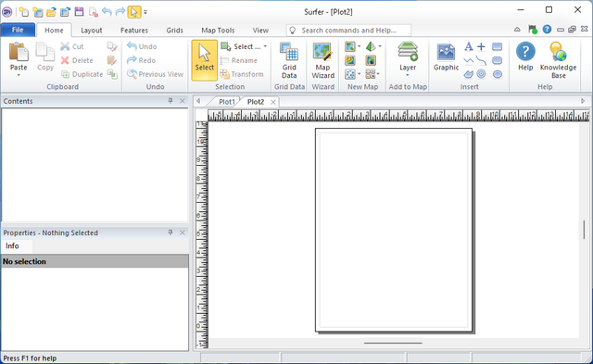This screenshot has height=364, width=593.
Task: Insert a Graphic image
Action: pos(446,57)
